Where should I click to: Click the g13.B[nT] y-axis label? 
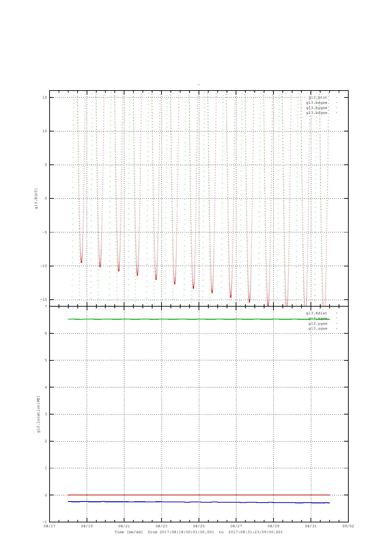tap(36, 198)
